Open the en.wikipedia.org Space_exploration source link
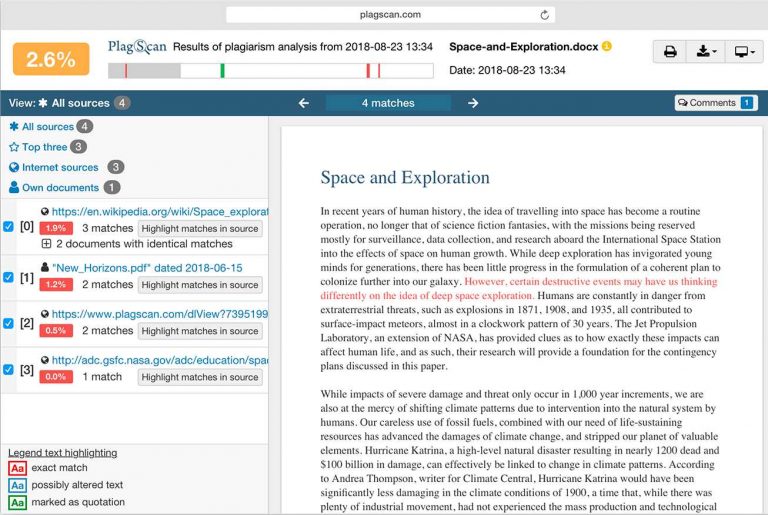This screenshot has width=768, height=515. 160,212
